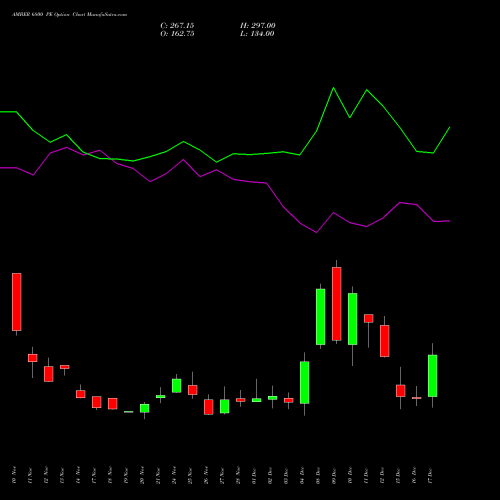Click the high value 'H: 297.00'
Screen dimensions: 500x500
[x=258, y=26]
